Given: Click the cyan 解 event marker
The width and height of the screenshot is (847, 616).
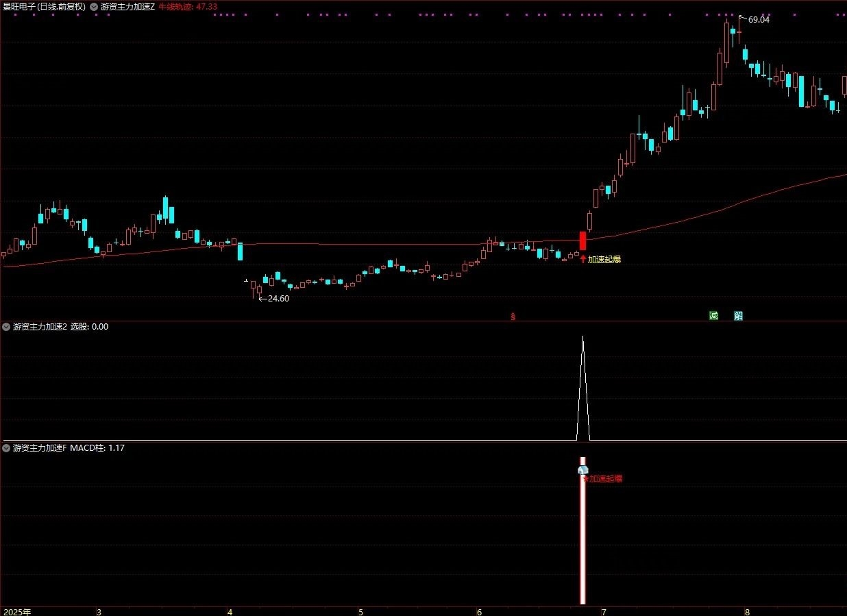Looking at the screenshot, I should tap(738, 316).
